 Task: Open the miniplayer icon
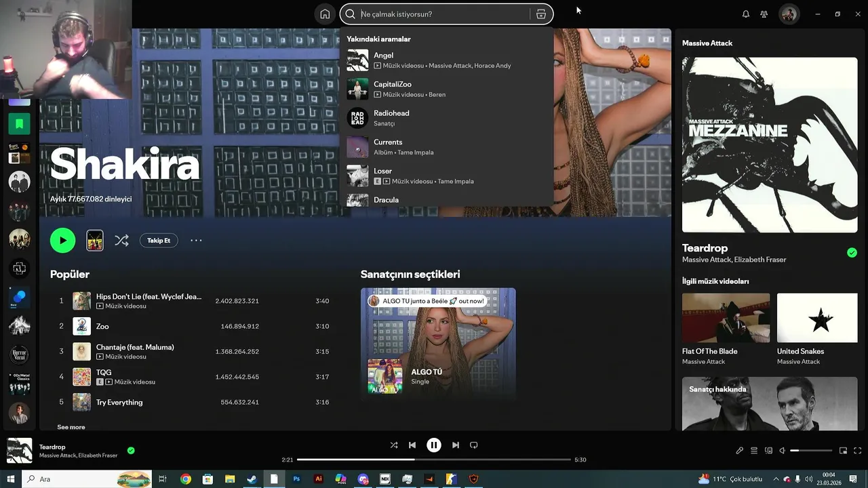(x=844, y=451)
